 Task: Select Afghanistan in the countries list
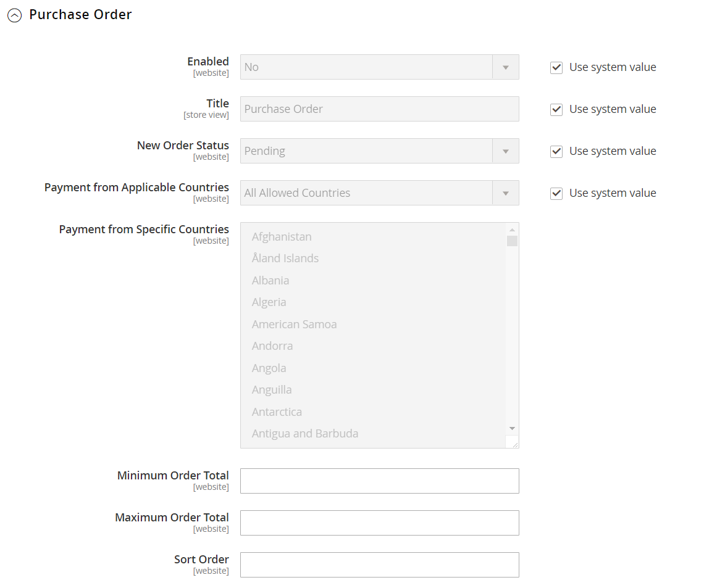click(x=373, y=237)
